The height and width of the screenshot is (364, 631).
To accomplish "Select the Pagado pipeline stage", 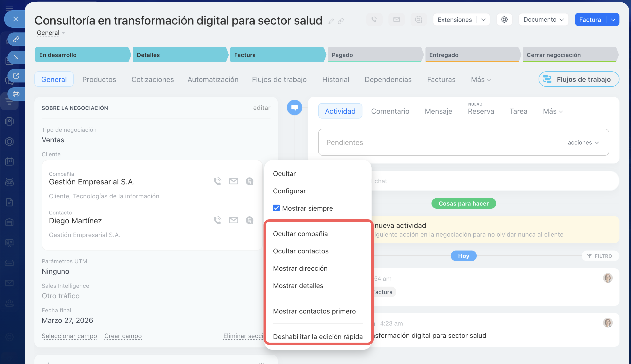I will 374,55.
